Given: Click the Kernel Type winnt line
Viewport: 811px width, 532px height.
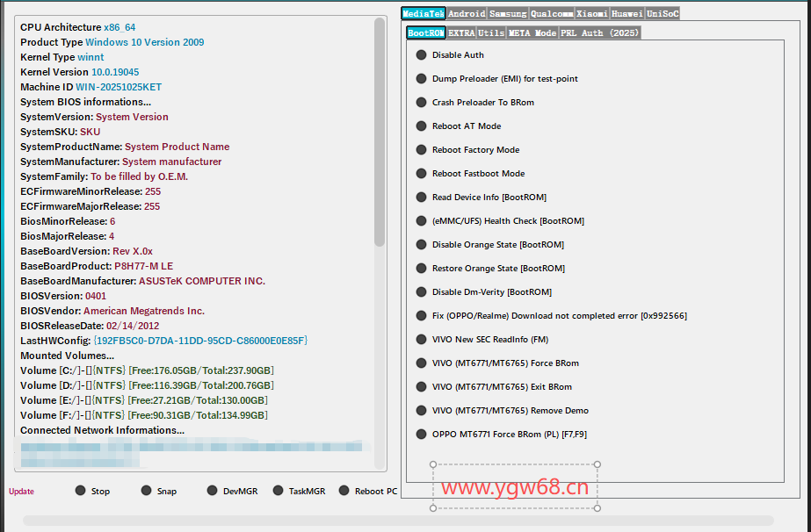Looking at the screenshot, I should click(62, 57).
